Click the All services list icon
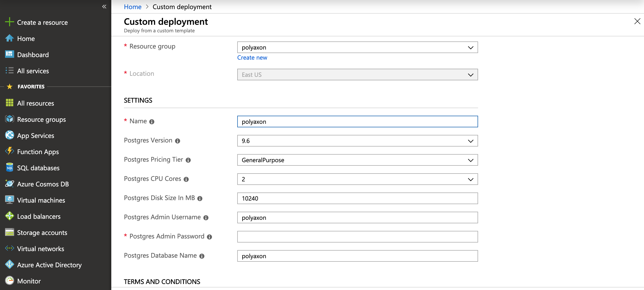Viewport: 644px width, 290px height. (10, 70)
